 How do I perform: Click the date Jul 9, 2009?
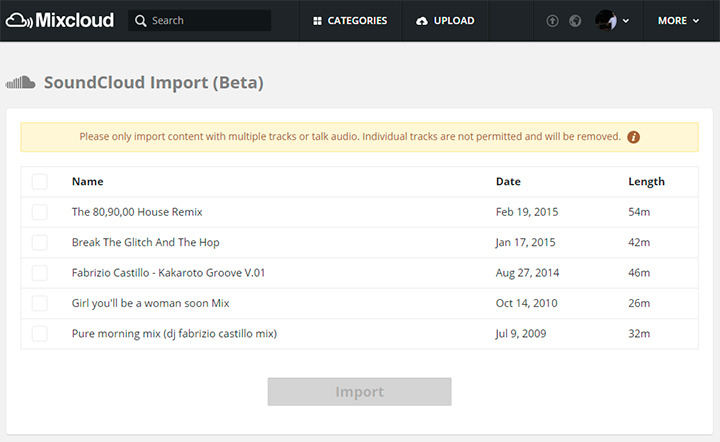[x=521, y=334]
